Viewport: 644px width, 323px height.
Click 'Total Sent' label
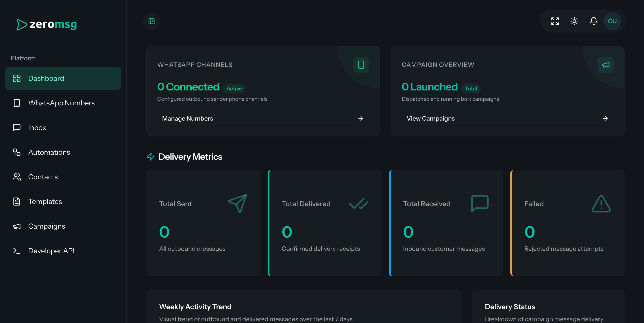pos(176,204)
